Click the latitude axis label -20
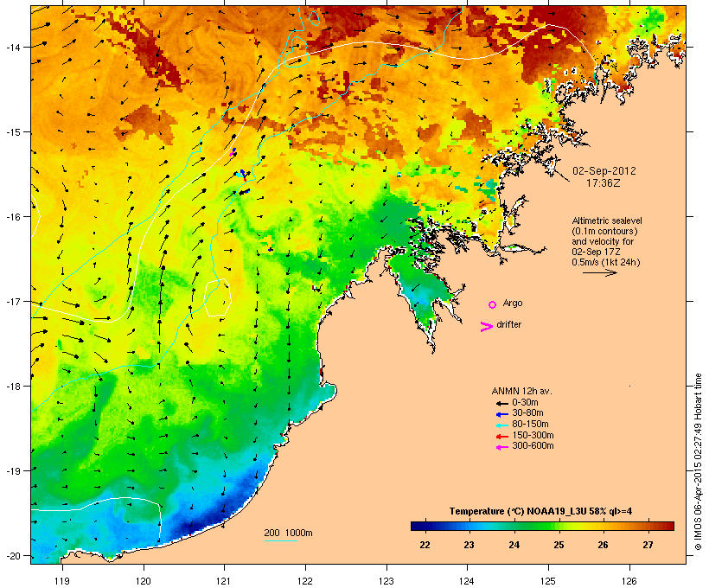 (13, 556)
